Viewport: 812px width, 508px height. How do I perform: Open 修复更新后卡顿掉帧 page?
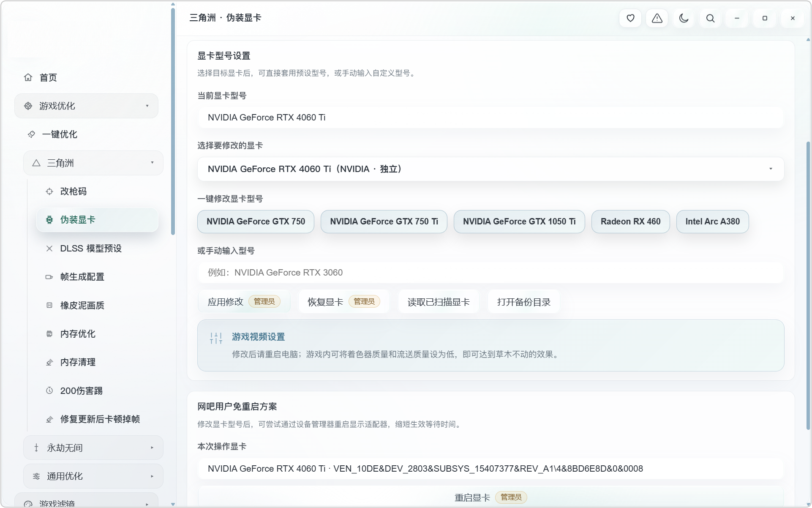(100, 419)
